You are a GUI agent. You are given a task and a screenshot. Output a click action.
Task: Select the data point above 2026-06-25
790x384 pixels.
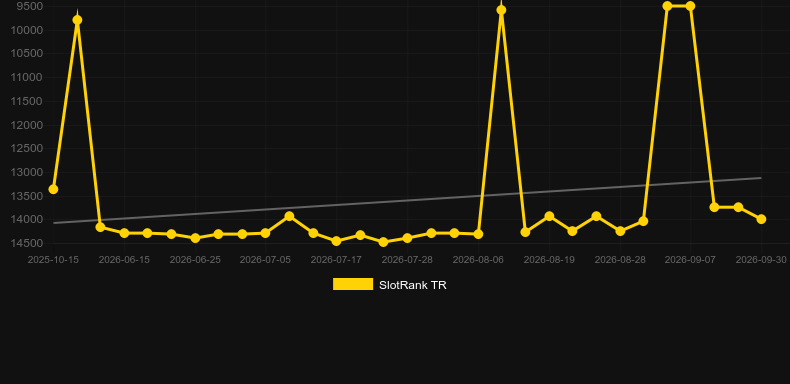(x=195, y=237)
